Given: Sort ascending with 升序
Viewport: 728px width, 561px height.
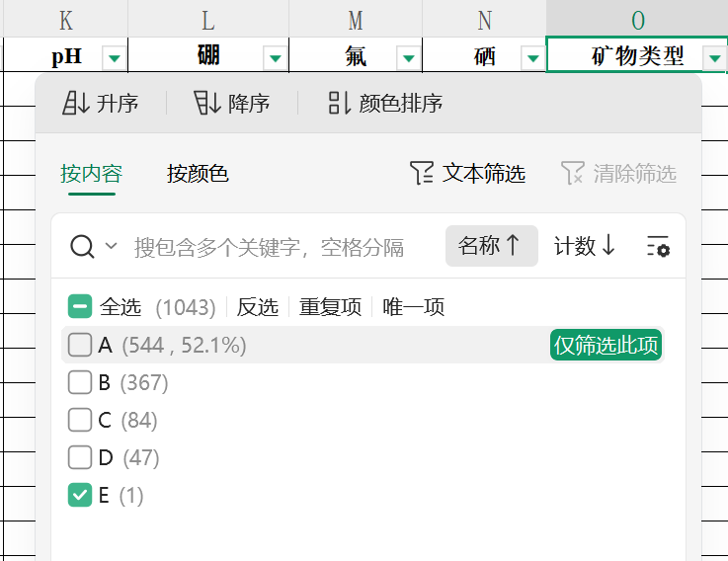Looking at the screenshot, I should click(101, 103).
